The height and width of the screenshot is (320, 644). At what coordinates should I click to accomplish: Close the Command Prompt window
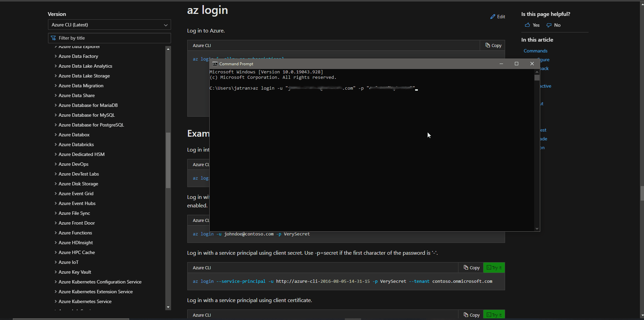[532, 64]
